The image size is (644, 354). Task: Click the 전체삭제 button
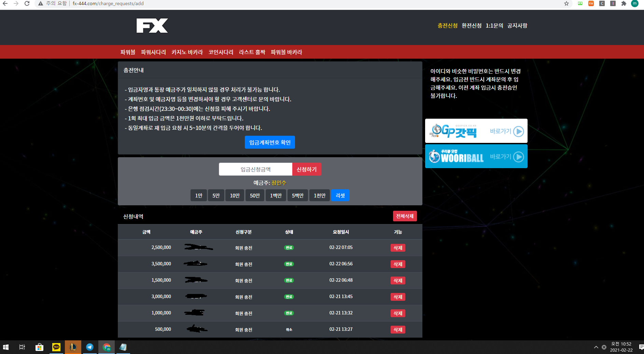[x=405, y=216]
